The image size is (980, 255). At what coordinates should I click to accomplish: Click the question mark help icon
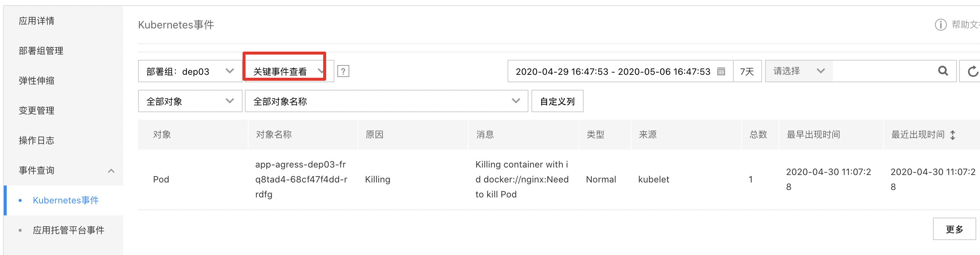pyautogui.click(x=343, y=71)
